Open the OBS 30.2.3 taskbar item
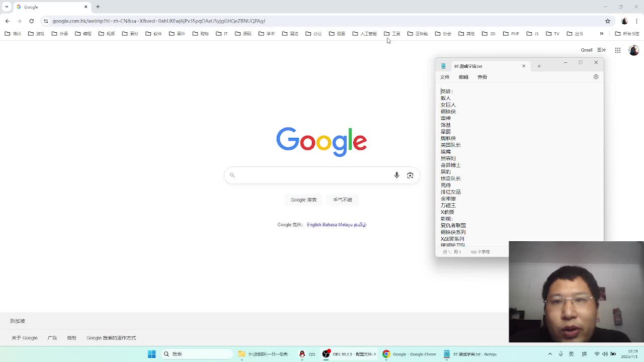This screenshot has width=644, height=362. pos(349,354)
